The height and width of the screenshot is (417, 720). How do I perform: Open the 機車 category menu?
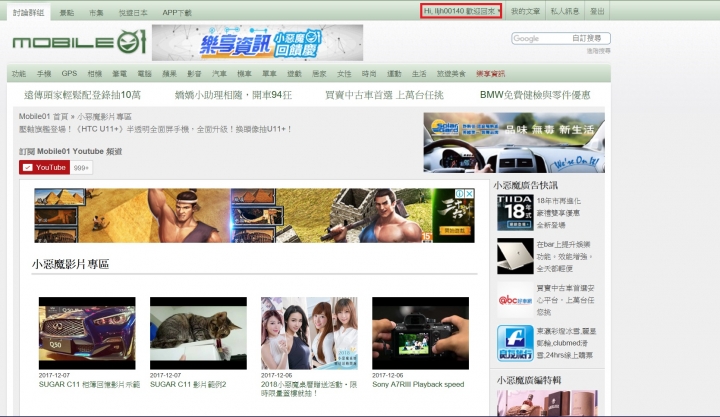(244, 73)
